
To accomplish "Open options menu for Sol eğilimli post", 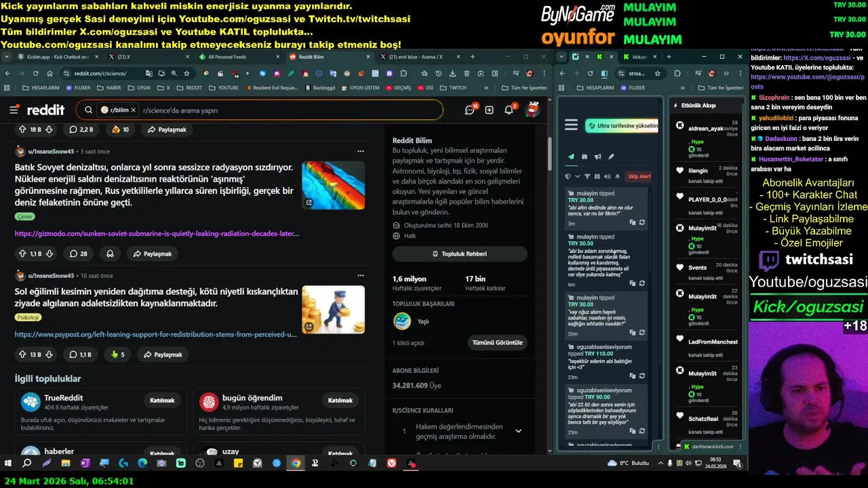I will pyautogui.click(x=361, y=275).
